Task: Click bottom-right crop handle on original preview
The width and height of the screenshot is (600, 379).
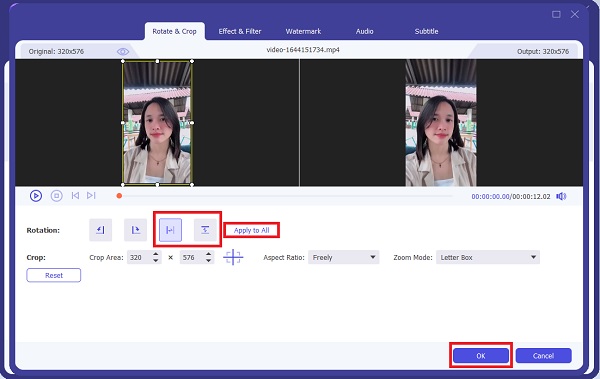Action: [192, 185]
